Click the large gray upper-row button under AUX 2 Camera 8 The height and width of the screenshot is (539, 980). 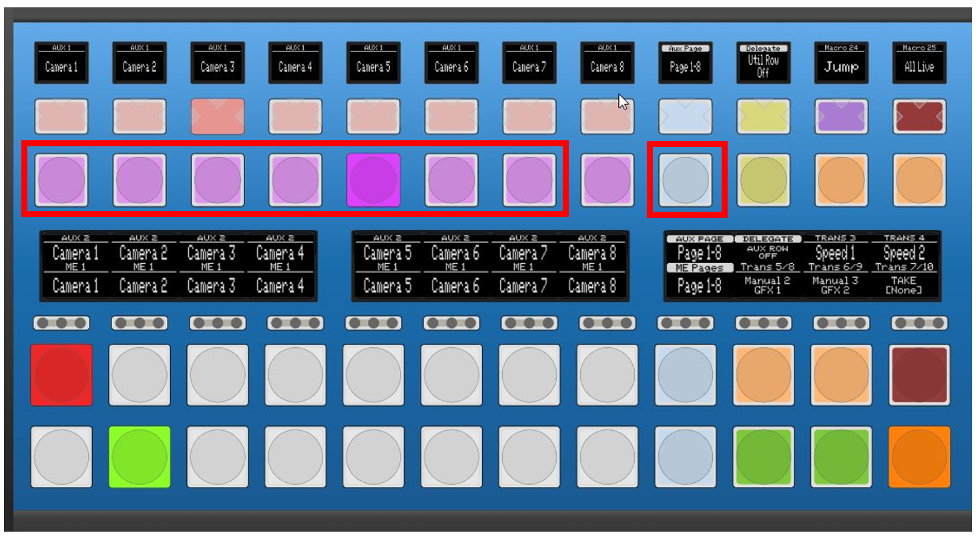click(x=607, y=375)
